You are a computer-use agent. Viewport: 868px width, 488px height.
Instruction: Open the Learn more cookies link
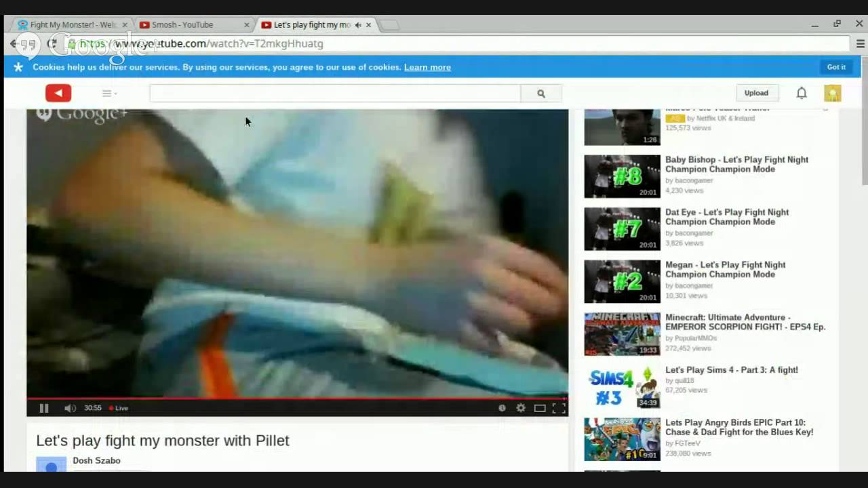[427, 67]
